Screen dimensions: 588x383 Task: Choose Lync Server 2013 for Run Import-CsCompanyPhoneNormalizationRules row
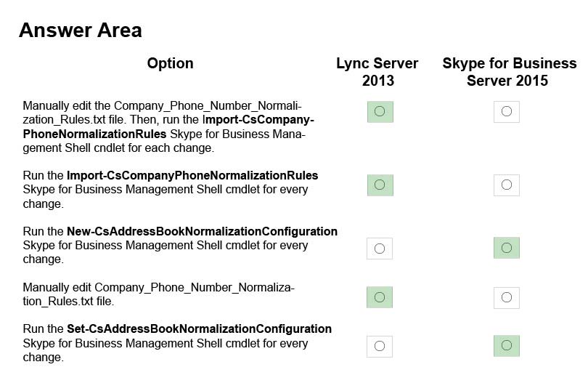point(380,185)
